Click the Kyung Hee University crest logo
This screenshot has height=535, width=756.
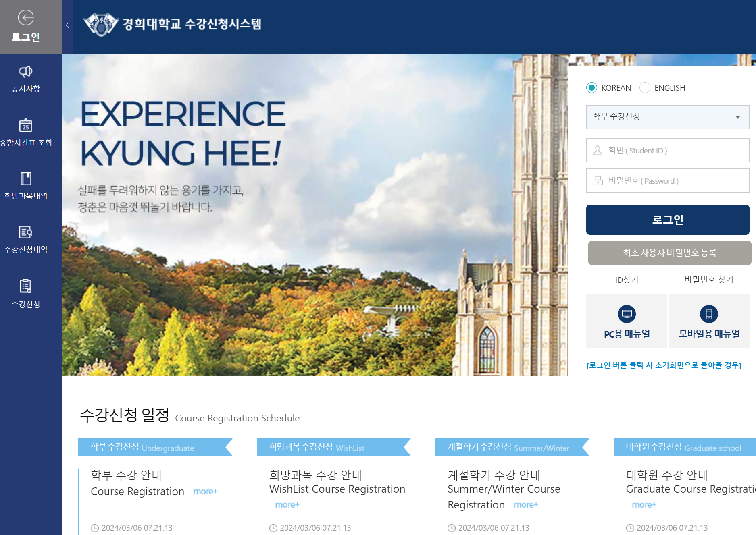point(101,24)
